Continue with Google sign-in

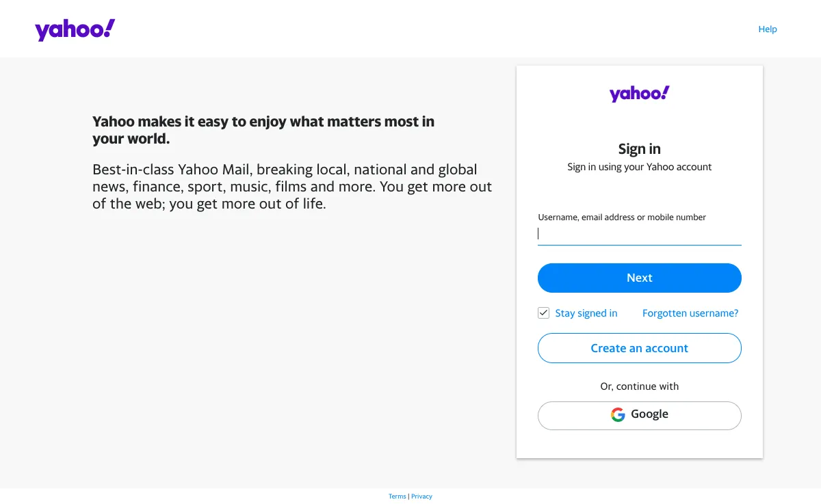pos(639,415)
